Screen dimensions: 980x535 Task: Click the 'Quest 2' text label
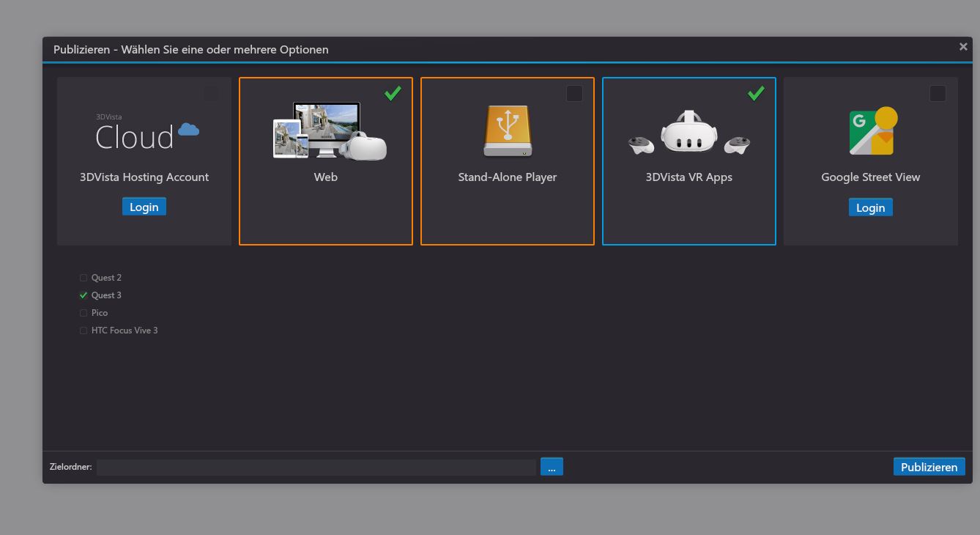pyautogui.click(x=107, y=278)
